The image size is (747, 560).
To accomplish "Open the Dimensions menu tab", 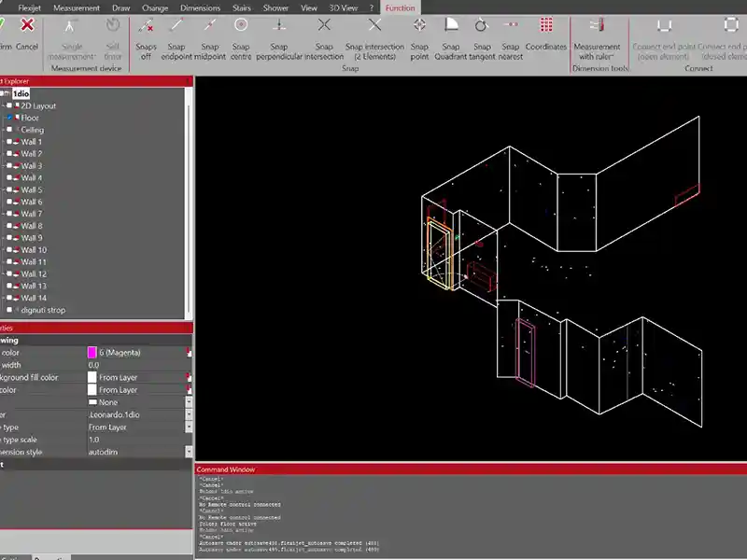I will tap(200, 7).
